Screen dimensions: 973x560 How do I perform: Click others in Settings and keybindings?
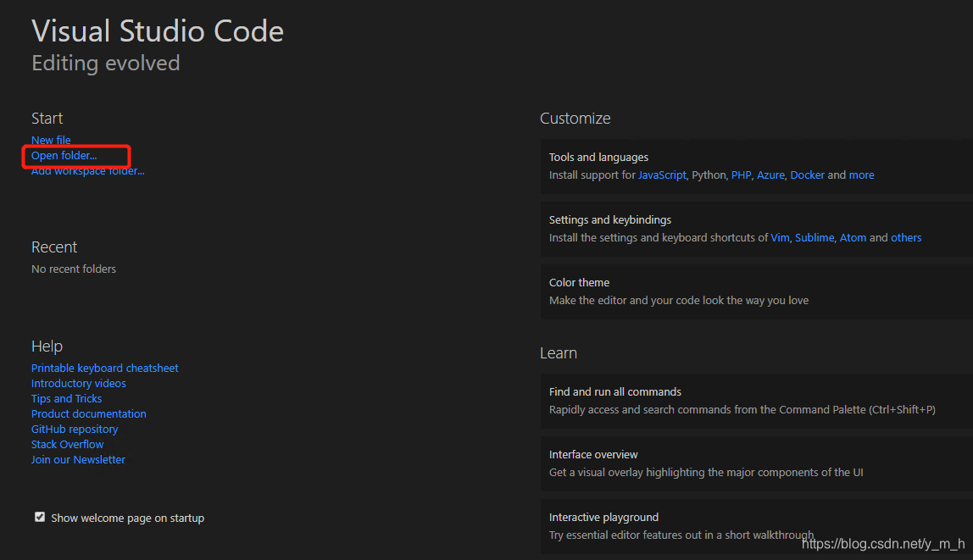click(906, 237)
